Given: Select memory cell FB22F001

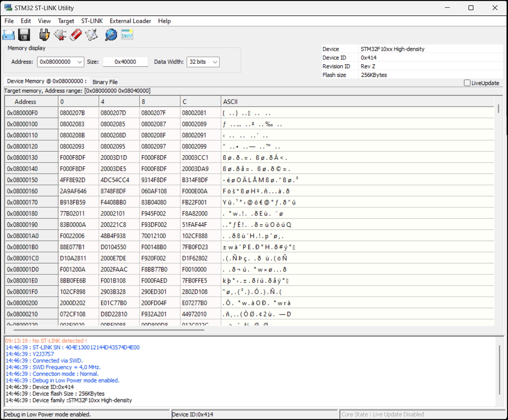Looking at the screenshot, I should click(x=200, y=202).
